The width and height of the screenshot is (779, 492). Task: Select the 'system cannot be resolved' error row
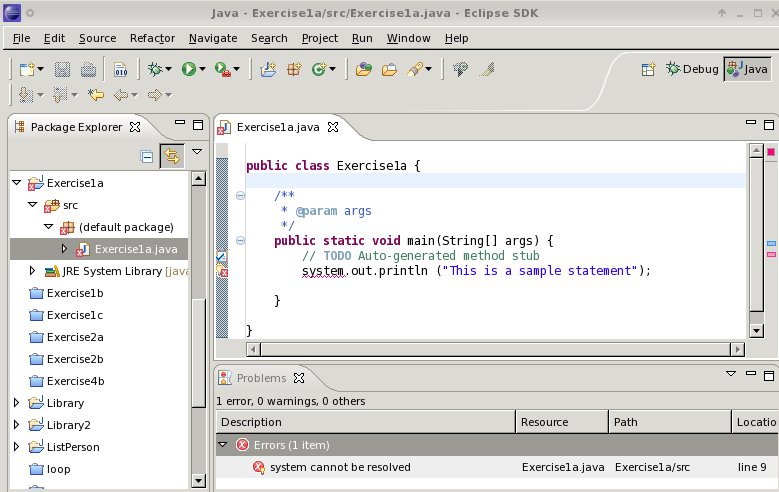[x=340, y=467]
